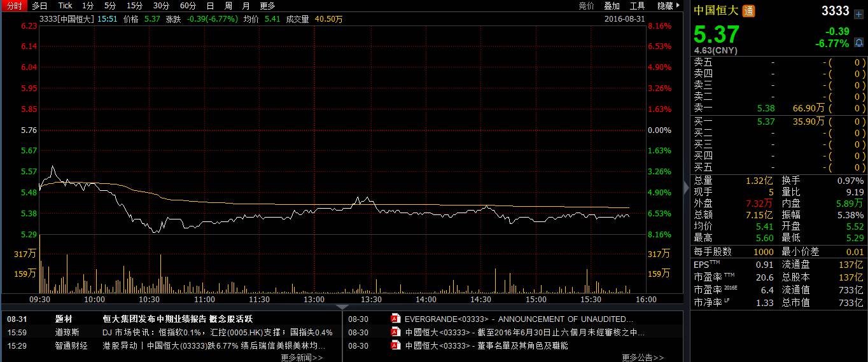Select the 60分 period tab

[188, 6]
